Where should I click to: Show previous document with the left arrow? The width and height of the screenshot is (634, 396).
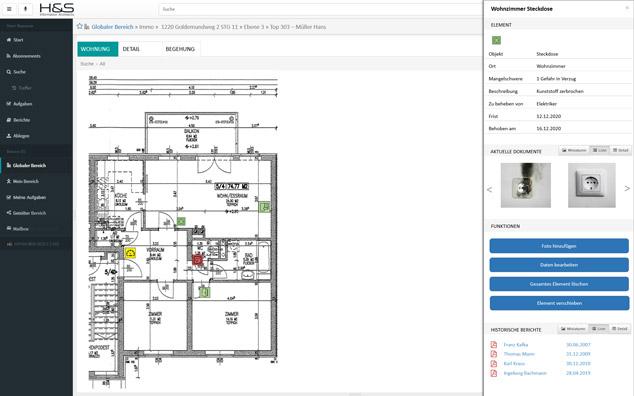(x=489, y=189)
